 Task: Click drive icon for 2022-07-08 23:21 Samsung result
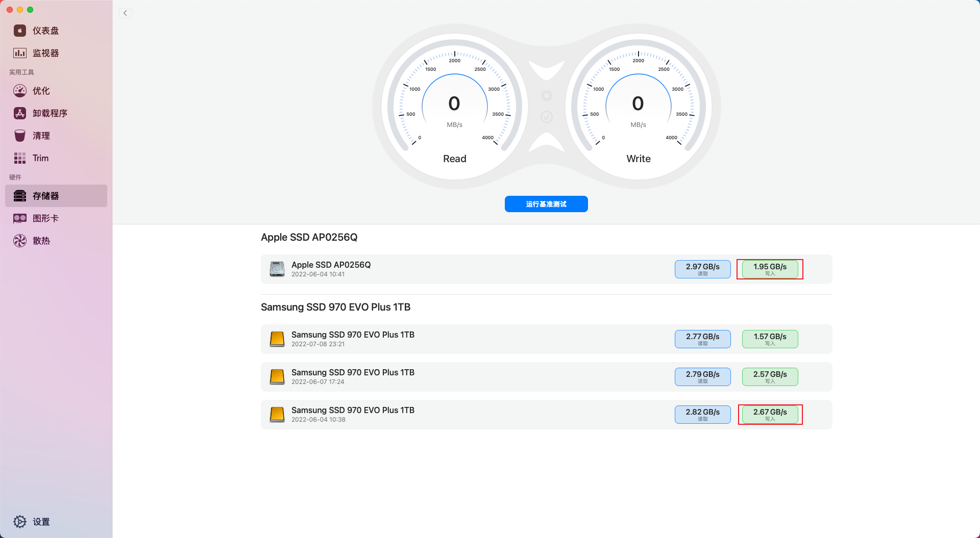(277, 339)
